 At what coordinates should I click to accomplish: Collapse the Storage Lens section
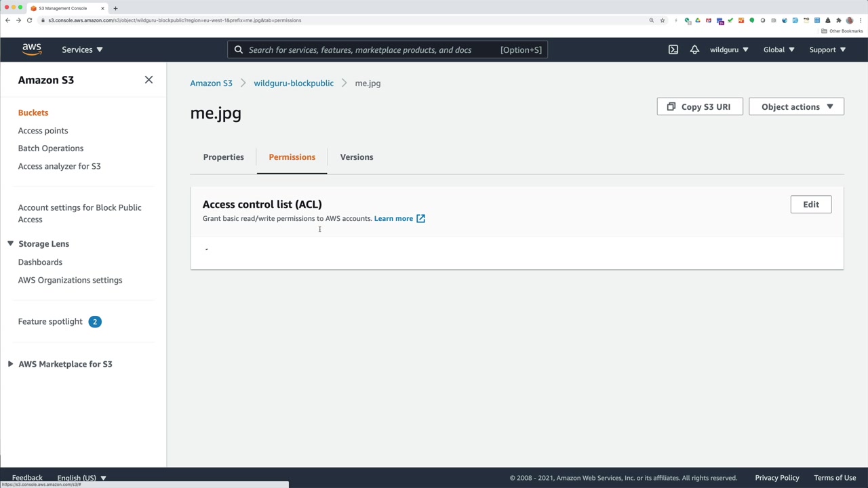click(10, 243)
